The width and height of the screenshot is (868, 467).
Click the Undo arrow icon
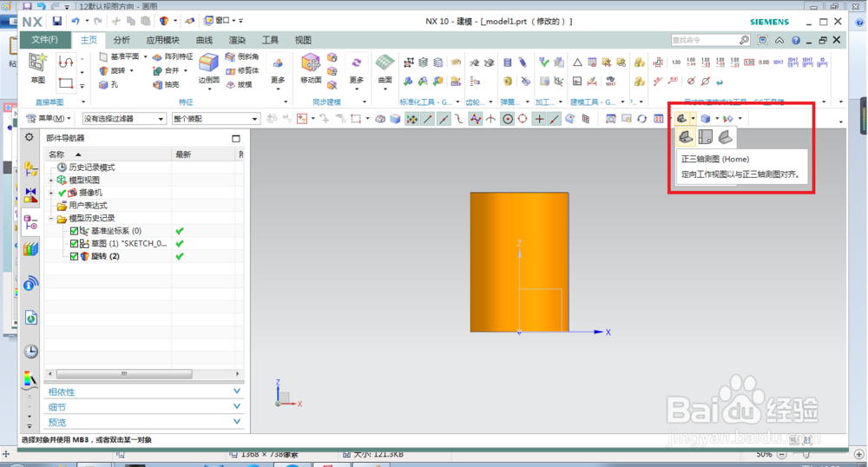[76, 21]
